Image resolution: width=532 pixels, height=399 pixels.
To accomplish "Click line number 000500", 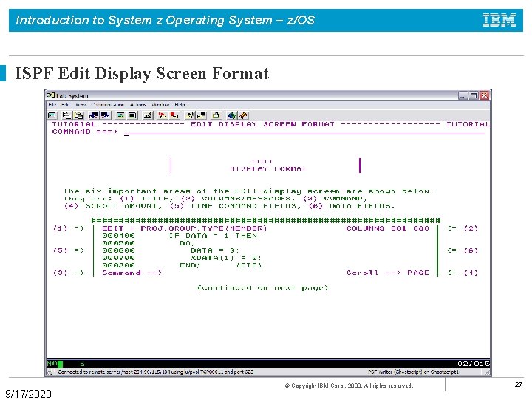I will pyautogui.click(x=118, y=243).
